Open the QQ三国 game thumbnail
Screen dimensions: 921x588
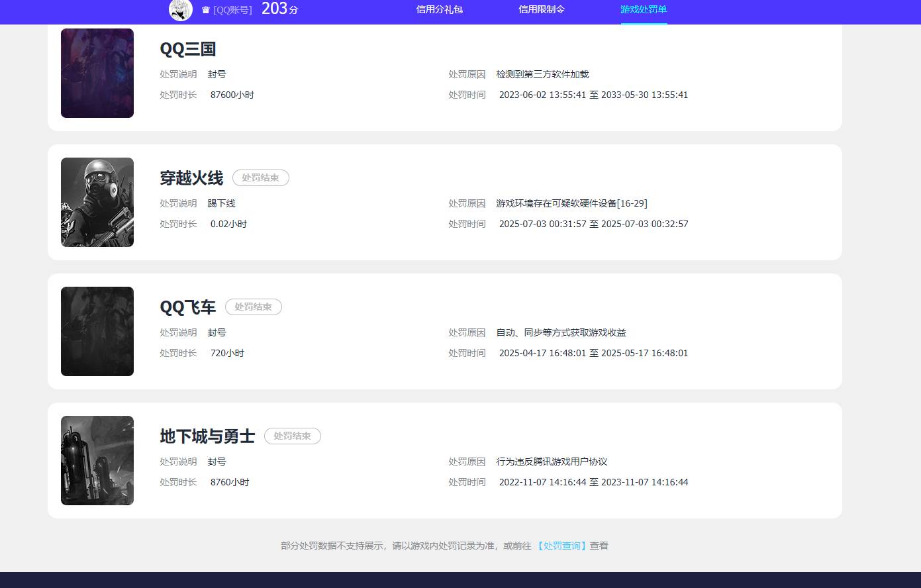pyautogui.click(x=97, y=73)
